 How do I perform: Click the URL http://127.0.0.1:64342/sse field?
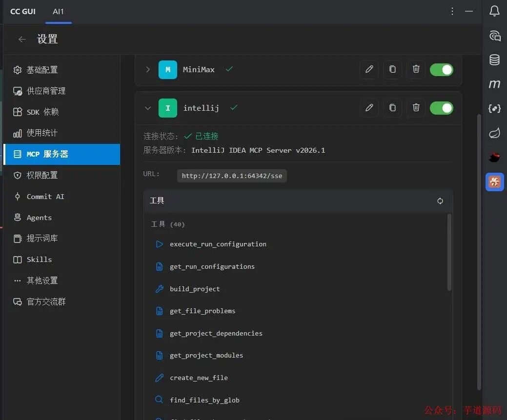tap(232, 176)
